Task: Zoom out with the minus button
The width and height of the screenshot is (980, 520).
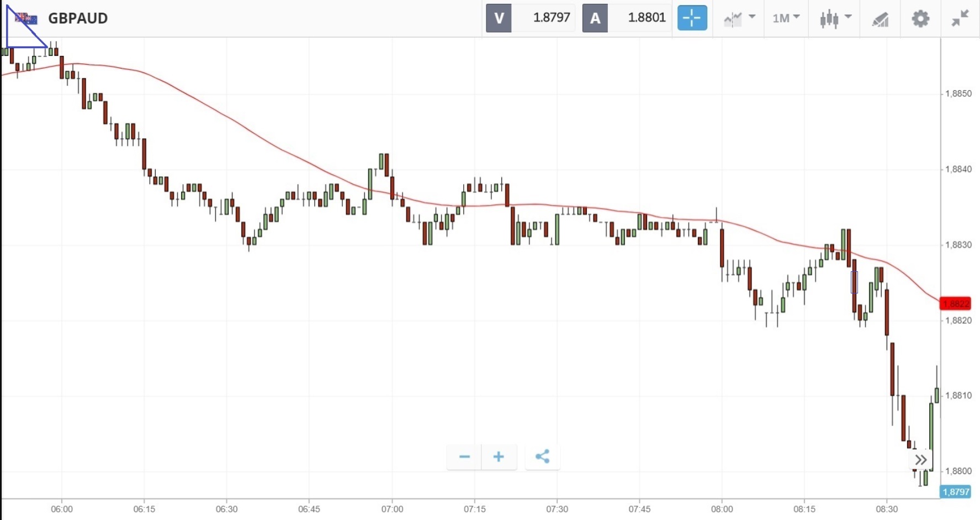Action: [464, 457]
